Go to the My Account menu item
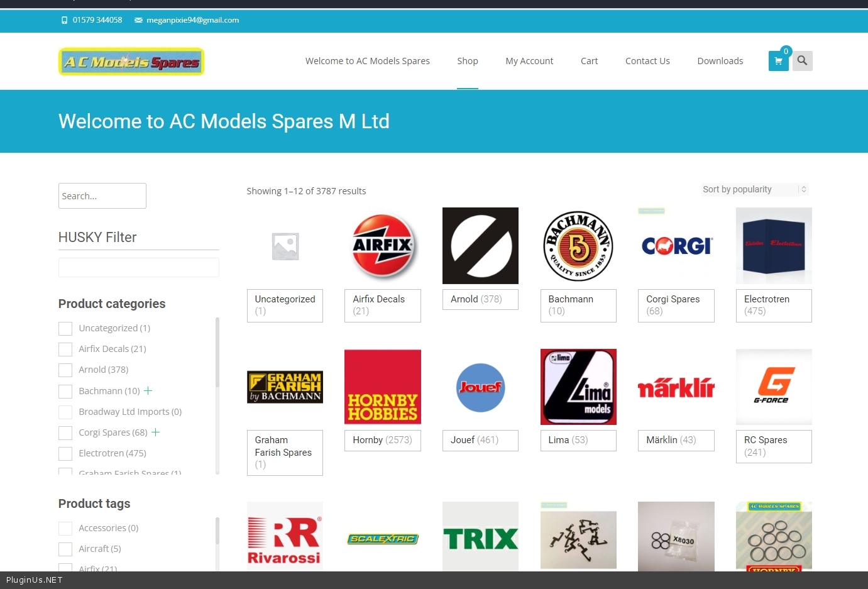 point(529,61)
